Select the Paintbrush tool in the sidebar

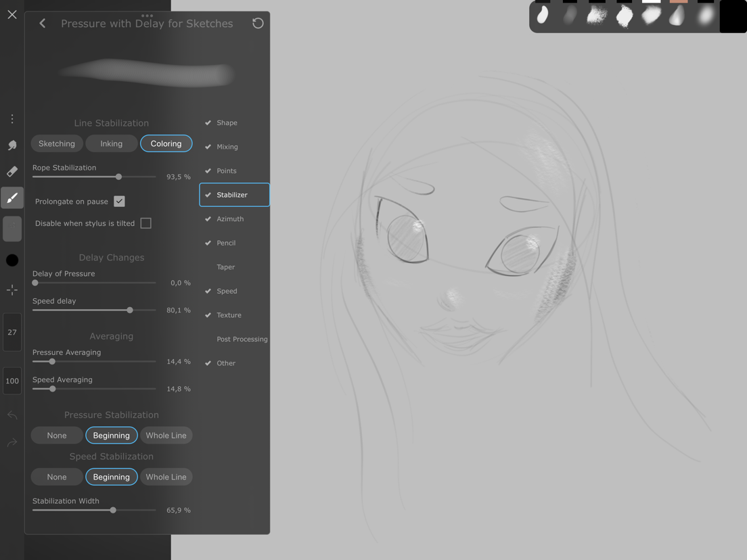pyautogui.click(x=12, y=197)
